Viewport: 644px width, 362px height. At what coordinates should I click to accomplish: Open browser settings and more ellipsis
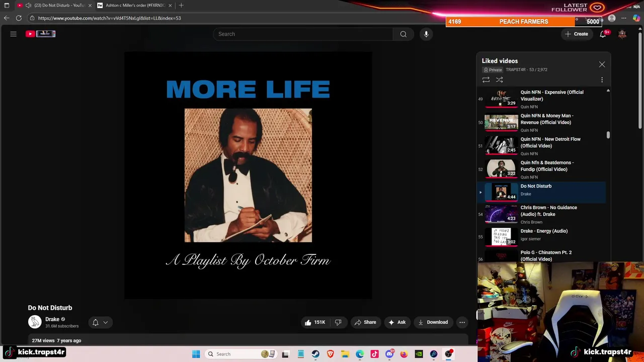(x=624, y=18)
